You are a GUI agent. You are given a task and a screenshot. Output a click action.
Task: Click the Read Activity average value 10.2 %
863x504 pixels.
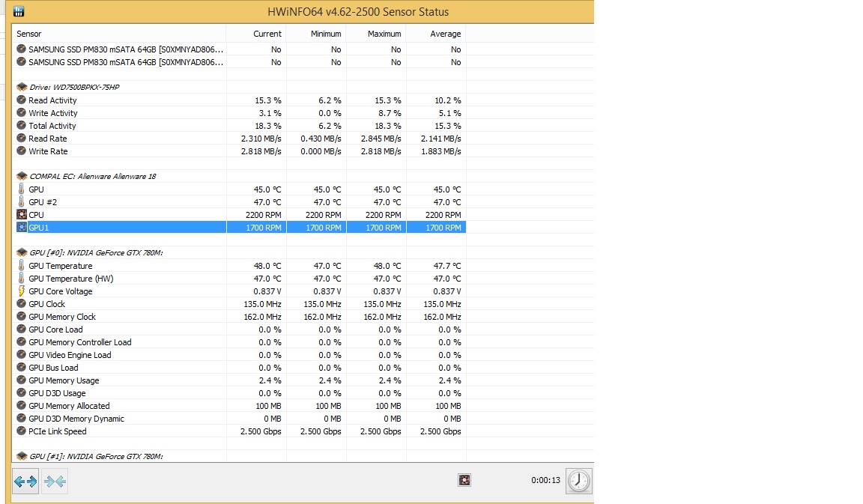(448, 100)
